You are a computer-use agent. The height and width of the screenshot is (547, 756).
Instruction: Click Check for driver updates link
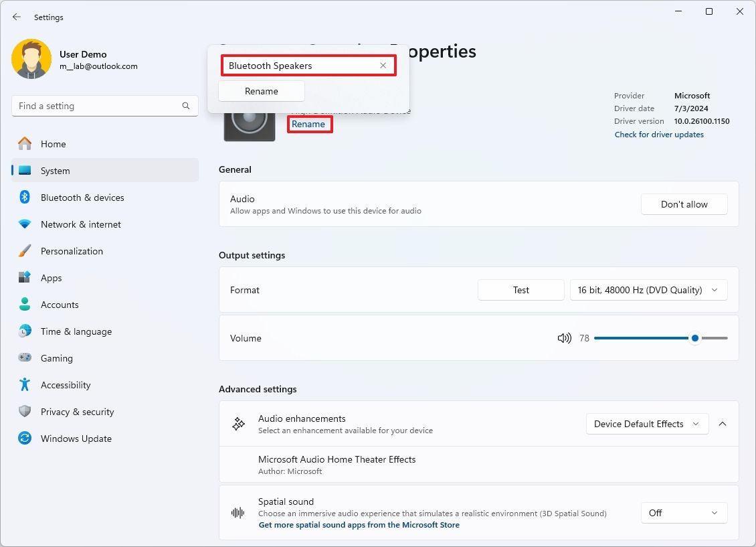click(x=659, y=135)
